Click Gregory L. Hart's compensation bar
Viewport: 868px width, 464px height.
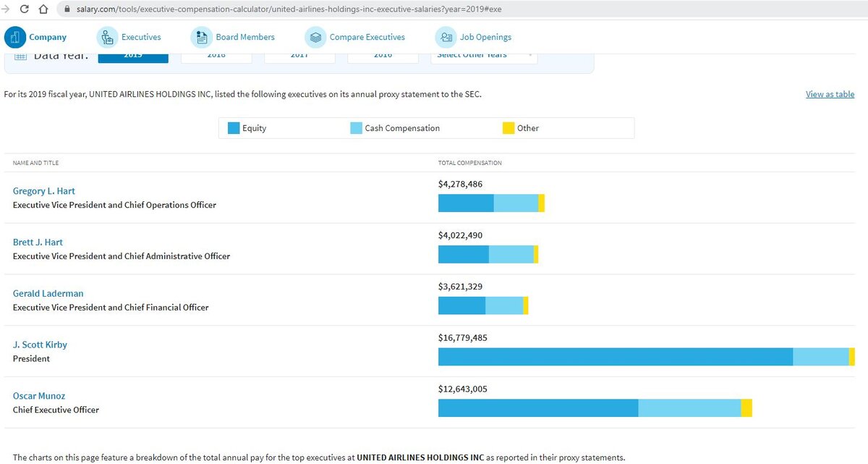(491, 203)
